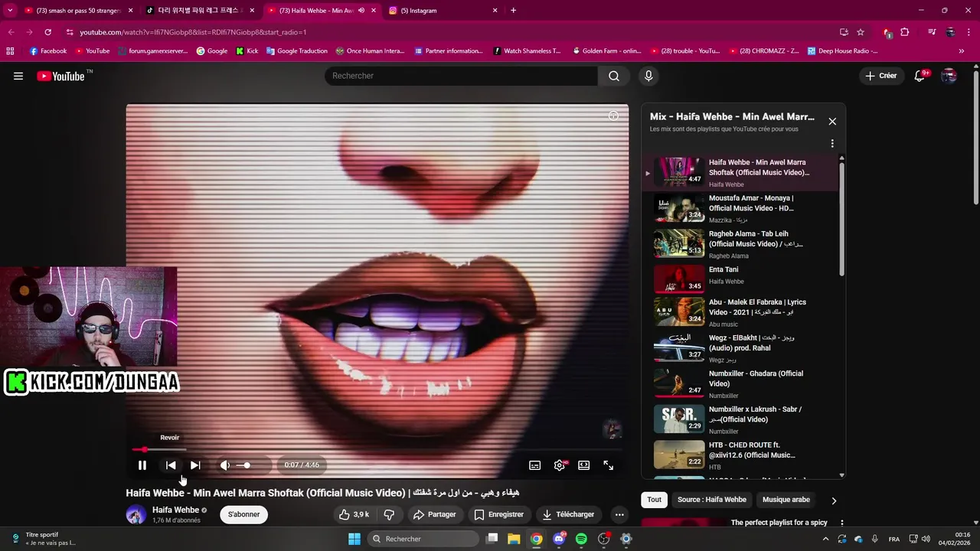The height and width of the screenshot is (551, 980).
Task: Open the YouTube hamburger guide menu
Action: click(x=18, y=76)
